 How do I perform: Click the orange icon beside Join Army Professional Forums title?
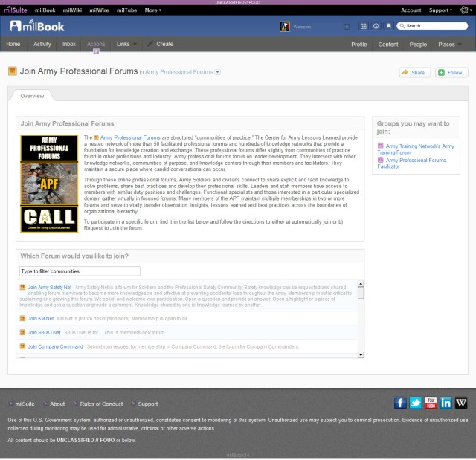point(13,71)
